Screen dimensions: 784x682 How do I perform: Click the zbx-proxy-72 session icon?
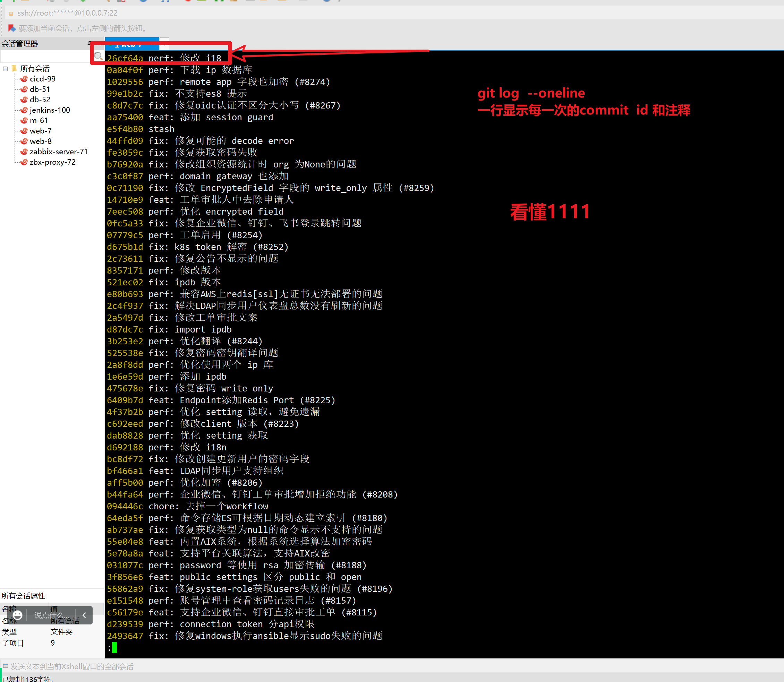pyautogui.click(x=24, y=162)
